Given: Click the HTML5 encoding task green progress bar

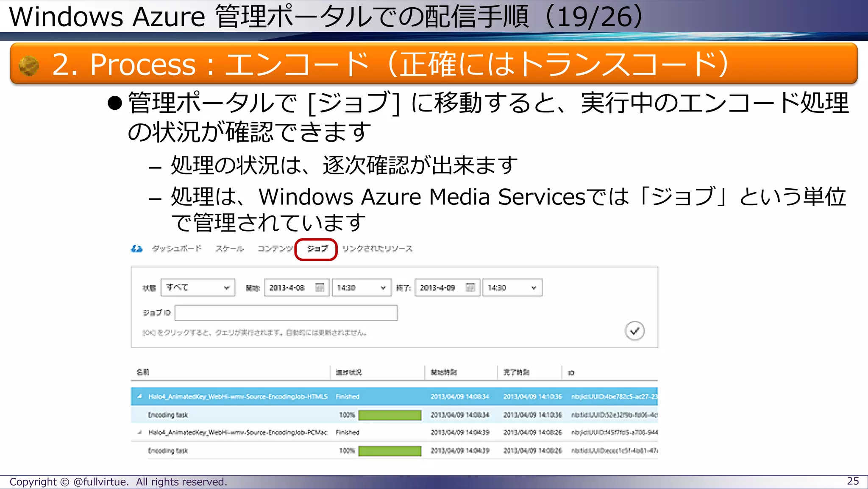Looking at the screenshot, I should coord(390,415).
